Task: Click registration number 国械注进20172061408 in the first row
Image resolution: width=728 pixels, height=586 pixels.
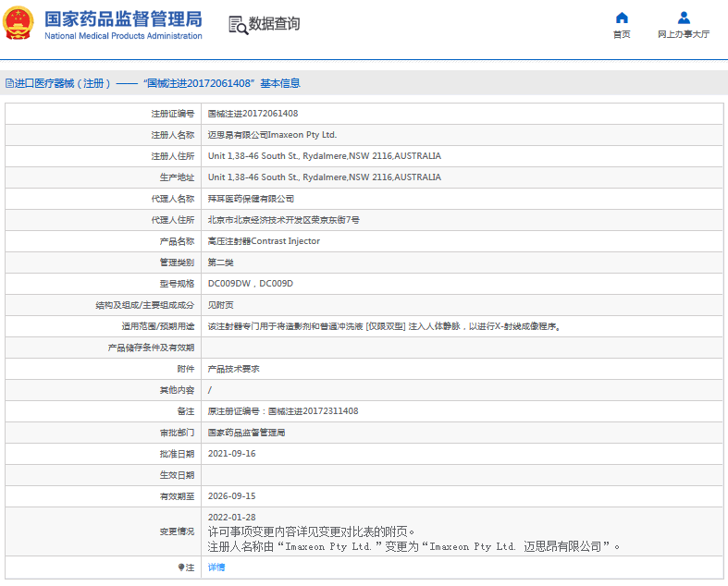Action: 253,113
